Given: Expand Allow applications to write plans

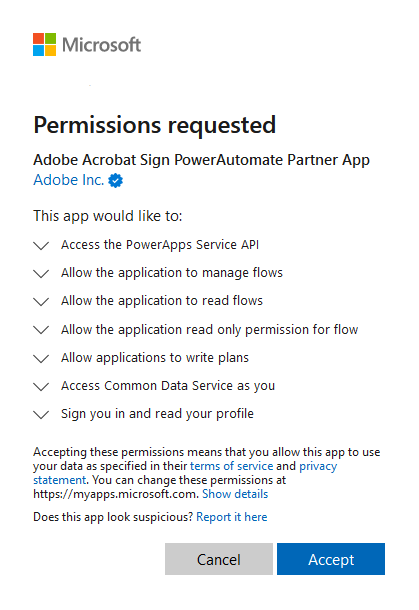Looking at the screenshot, I should click(41, 358).
